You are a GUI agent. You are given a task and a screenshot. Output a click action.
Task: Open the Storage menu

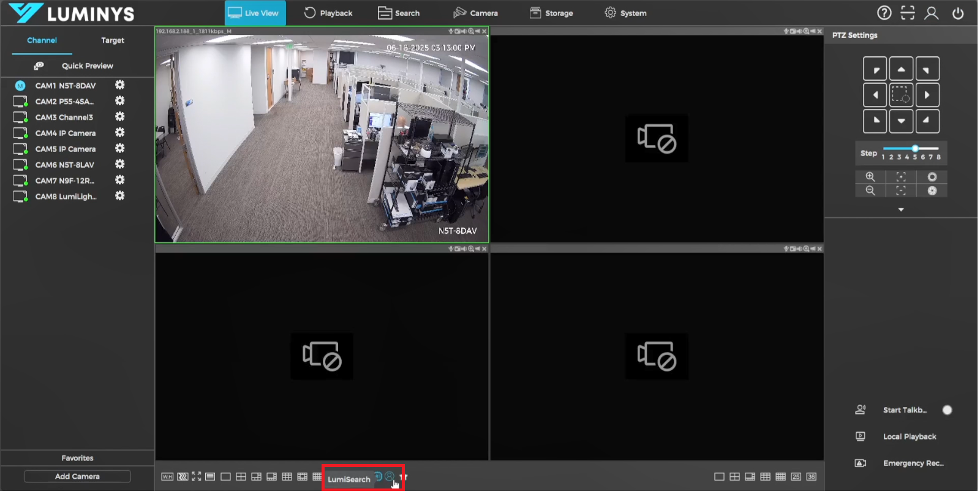(x=551, y=13)
